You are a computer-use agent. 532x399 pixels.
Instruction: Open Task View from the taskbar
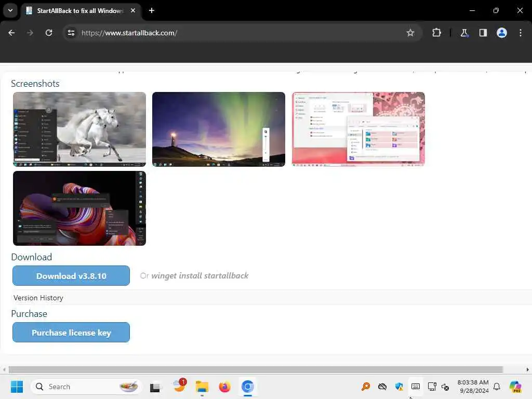click(x=155, y=387)
